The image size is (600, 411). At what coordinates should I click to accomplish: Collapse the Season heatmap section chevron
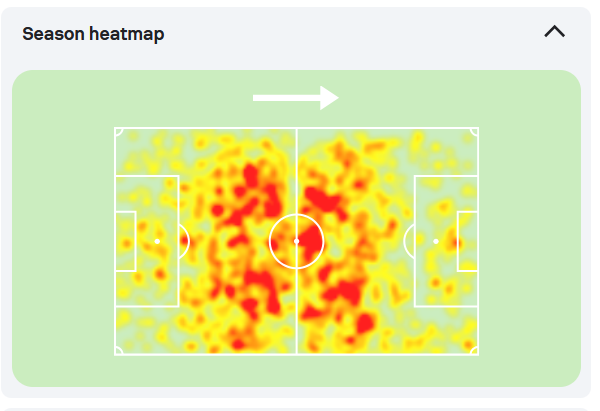coord(554,32)
